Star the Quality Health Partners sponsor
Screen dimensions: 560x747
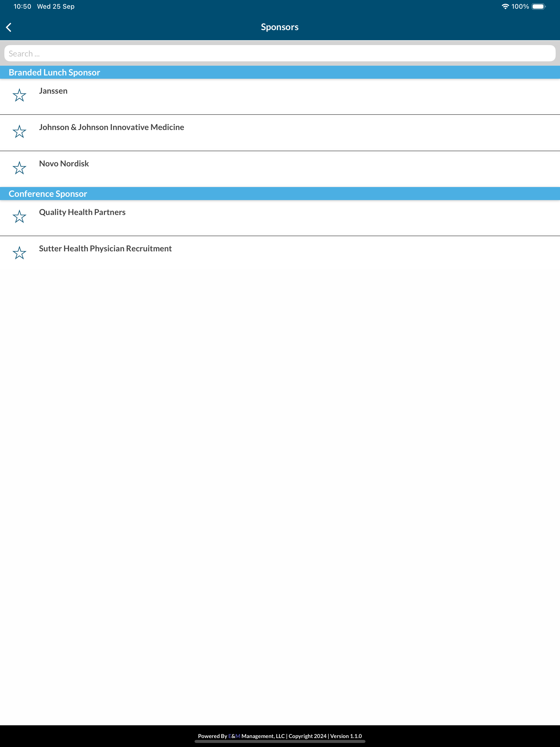coord(19,216)
